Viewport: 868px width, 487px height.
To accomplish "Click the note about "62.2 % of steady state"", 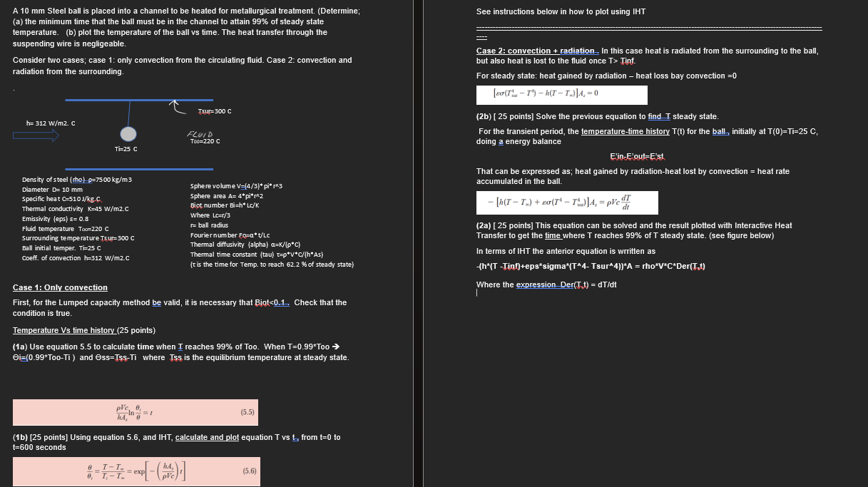I will point(272,265).
